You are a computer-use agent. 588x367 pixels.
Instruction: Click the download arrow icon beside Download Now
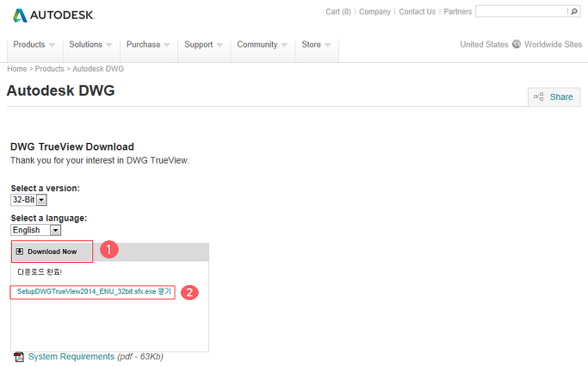(x=20, y=252)
